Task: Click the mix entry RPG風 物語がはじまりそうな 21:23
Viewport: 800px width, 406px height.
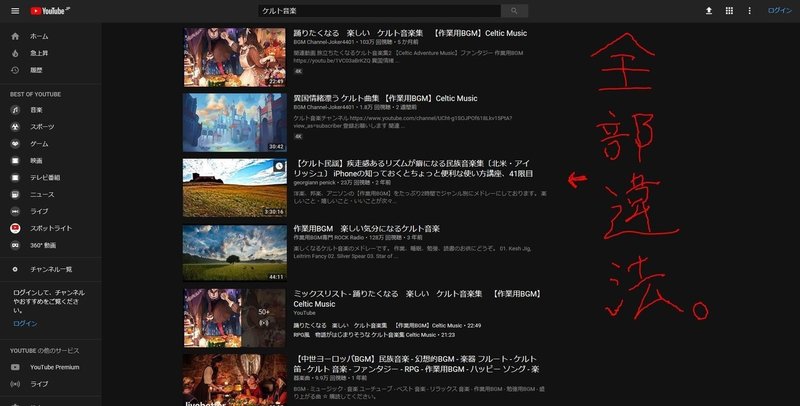Action: click(374, 335)
